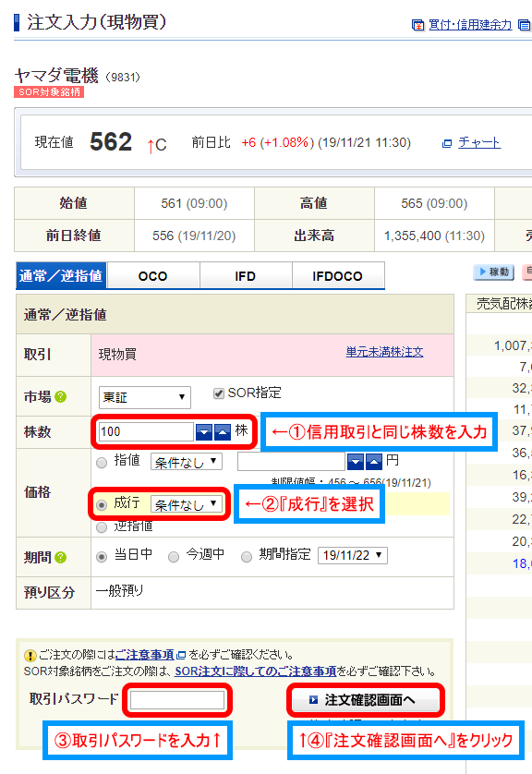Select the 当日中 radio button

[102, 557]
